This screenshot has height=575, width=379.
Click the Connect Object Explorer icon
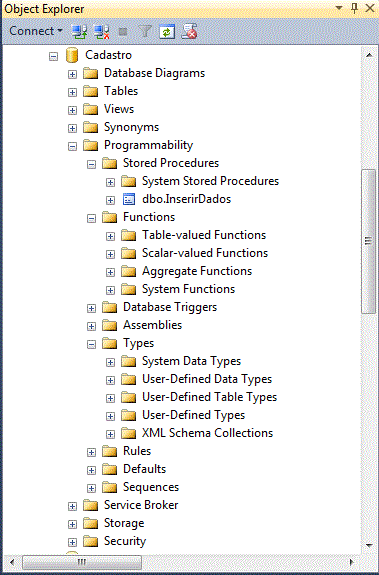pos(79,32)
